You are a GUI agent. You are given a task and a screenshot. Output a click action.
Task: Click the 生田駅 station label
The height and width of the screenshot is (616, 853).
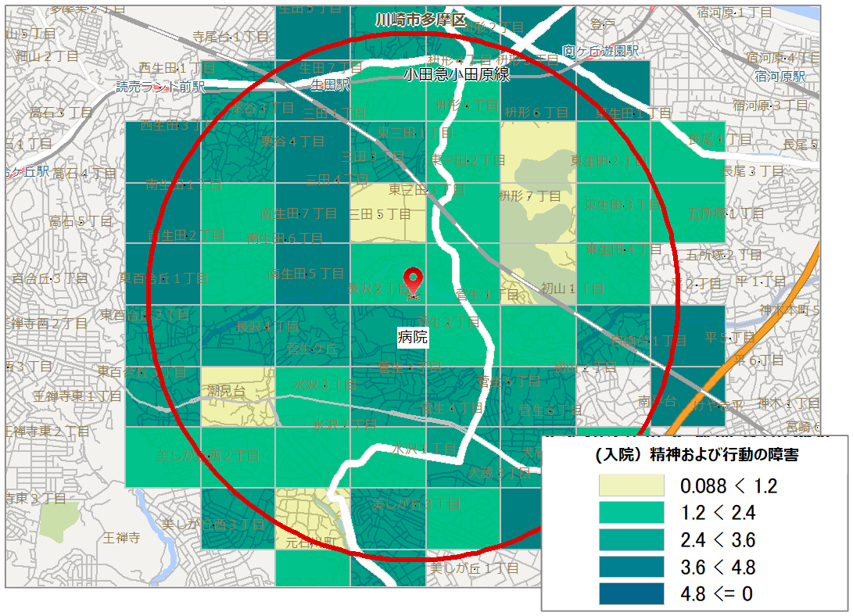point(330,85)
